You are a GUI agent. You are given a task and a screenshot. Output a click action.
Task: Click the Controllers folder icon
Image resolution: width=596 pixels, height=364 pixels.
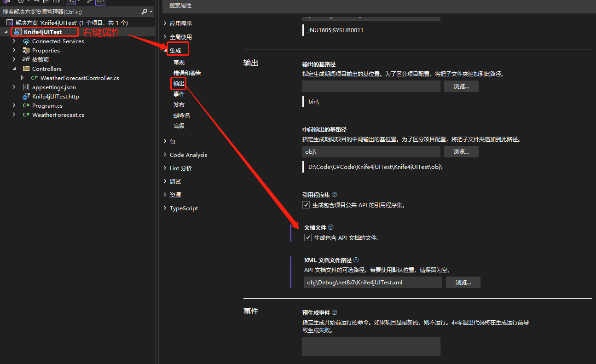(26, 69)
